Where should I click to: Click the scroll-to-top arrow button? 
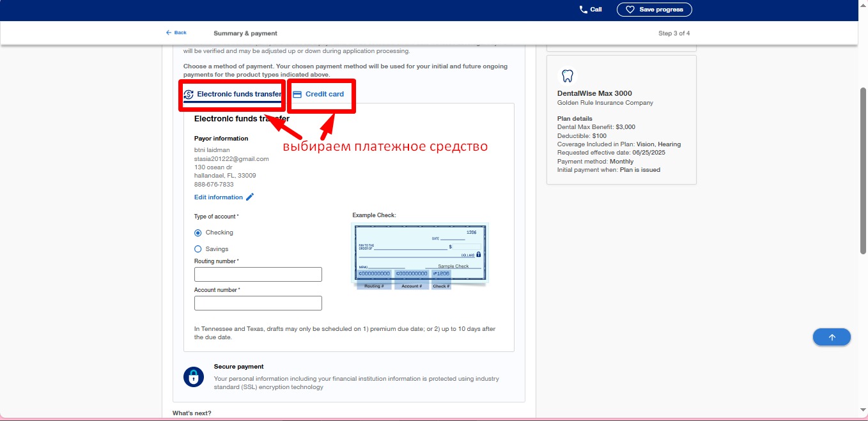pyautogui.click(x=831, y=337)
